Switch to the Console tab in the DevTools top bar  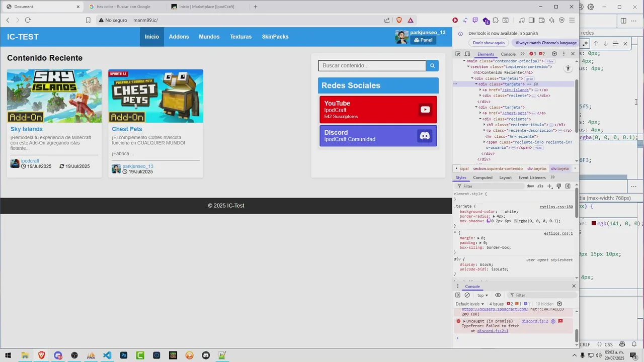508,54
